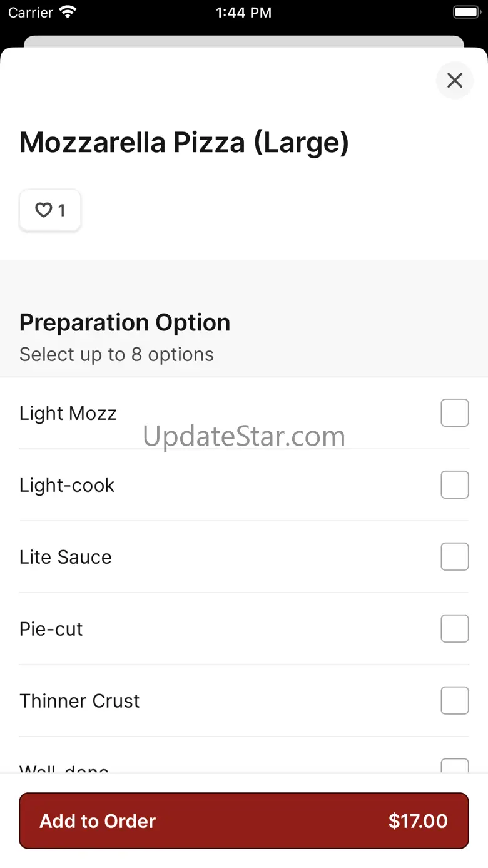Close the Mozzarella Pizza item sheet
Screen dimensions: 488x868
(455, 80)
